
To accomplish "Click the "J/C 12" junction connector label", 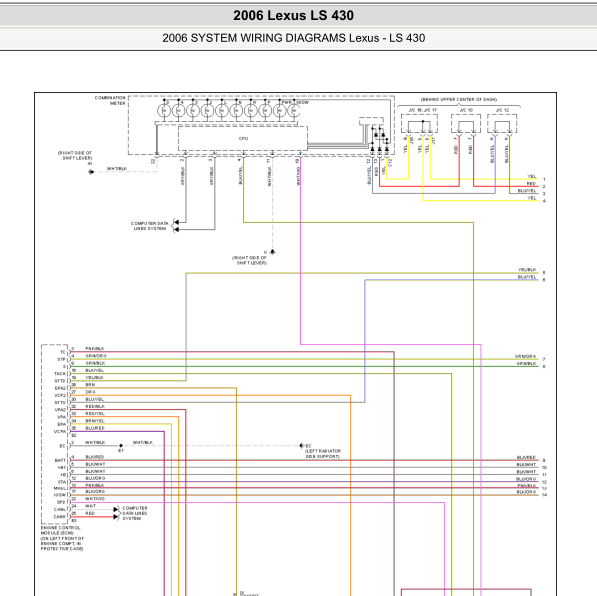I will (502, 110).
